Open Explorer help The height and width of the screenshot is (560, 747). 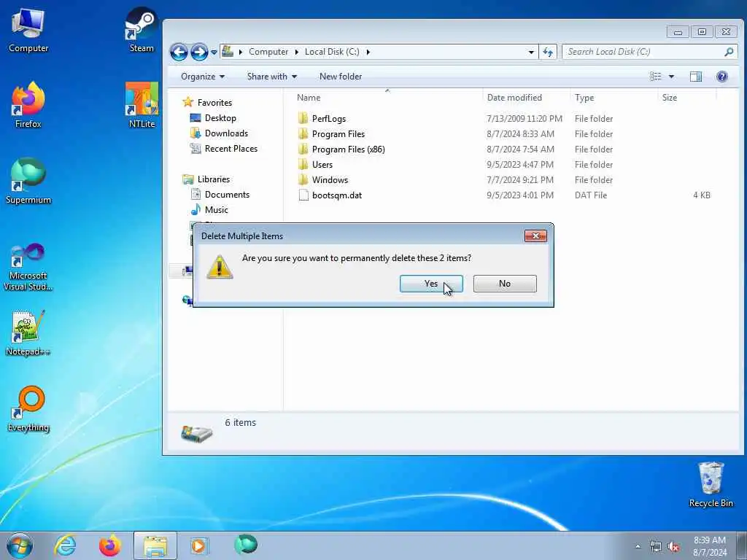coord(721,77)
